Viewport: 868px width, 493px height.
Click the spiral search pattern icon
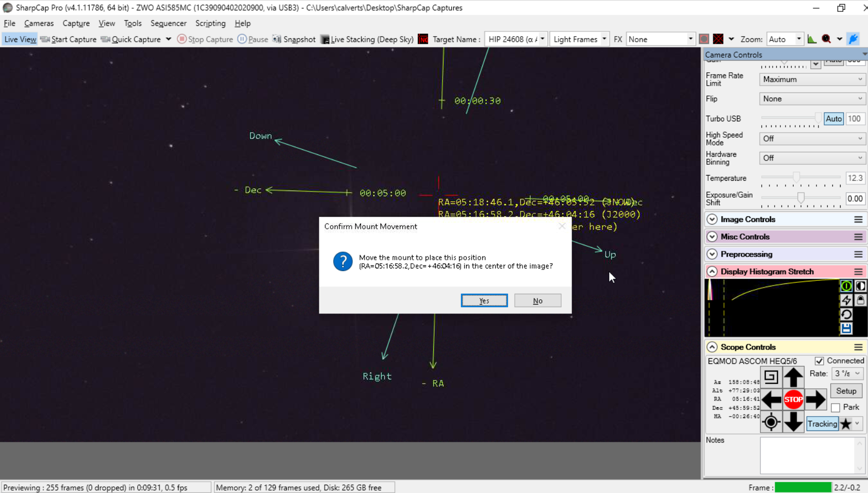click(771, 377)
